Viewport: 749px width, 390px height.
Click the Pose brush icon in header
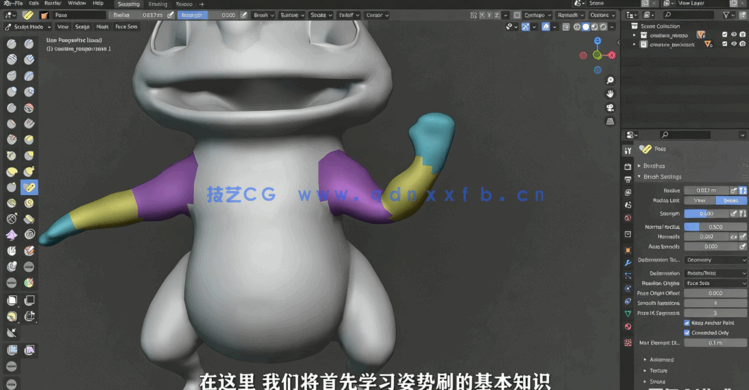click(28, 15)
